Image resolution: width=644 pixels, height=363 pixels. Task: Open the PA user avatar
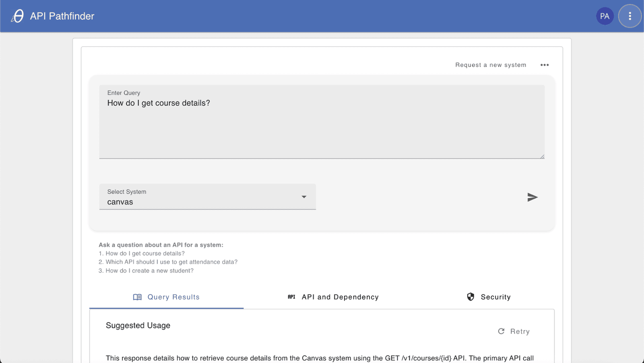click(605, 16)
